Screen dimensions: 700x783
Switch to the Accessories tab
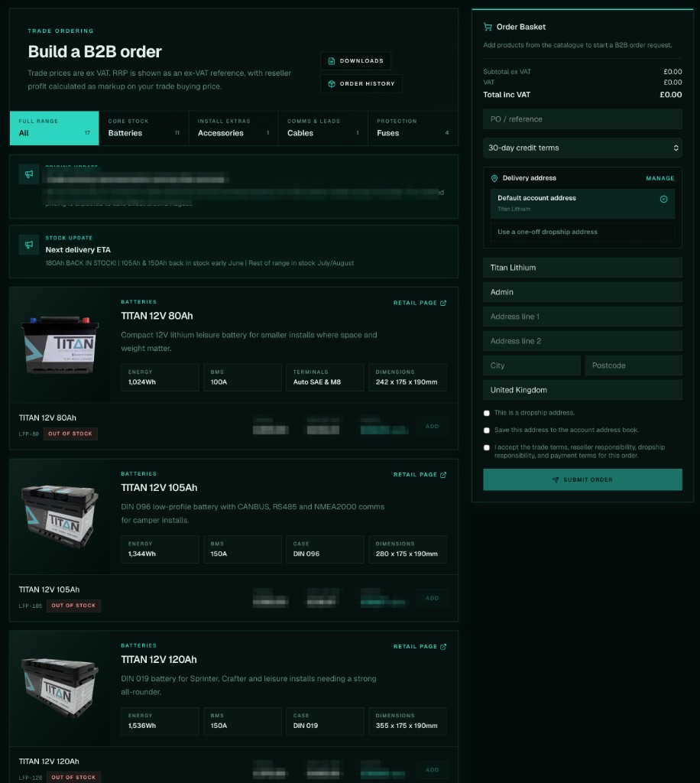click(234, 128)
